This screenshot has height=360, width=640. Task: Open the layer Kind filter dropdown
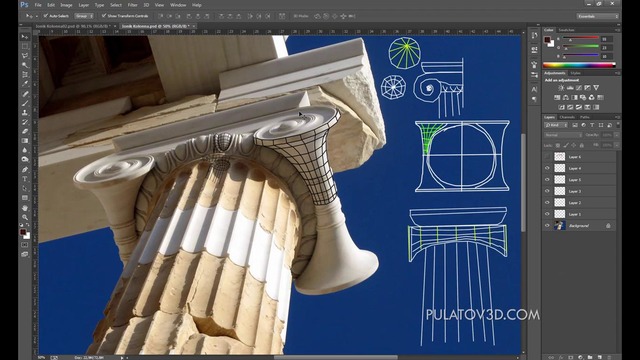click(x=556, y=125)
